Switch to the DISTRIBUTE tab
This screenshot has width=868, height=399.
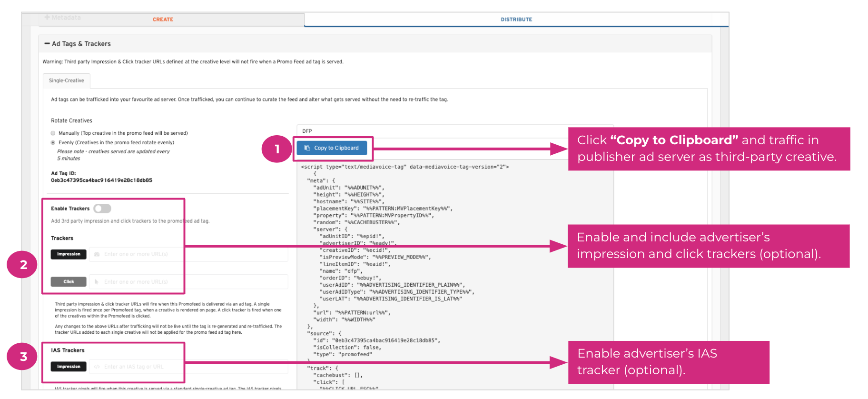(x=516, y=20)
